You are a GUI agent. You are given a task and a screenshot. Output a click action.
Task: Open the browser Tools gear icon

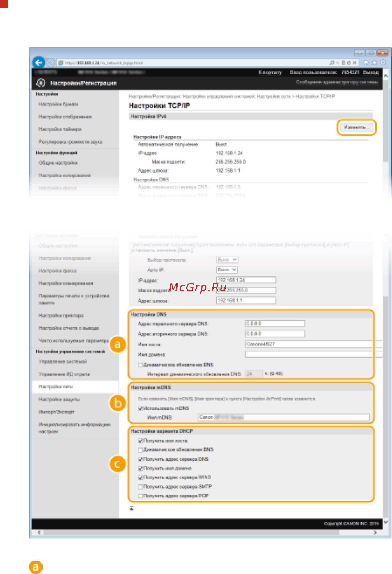(x=383, y=63)
